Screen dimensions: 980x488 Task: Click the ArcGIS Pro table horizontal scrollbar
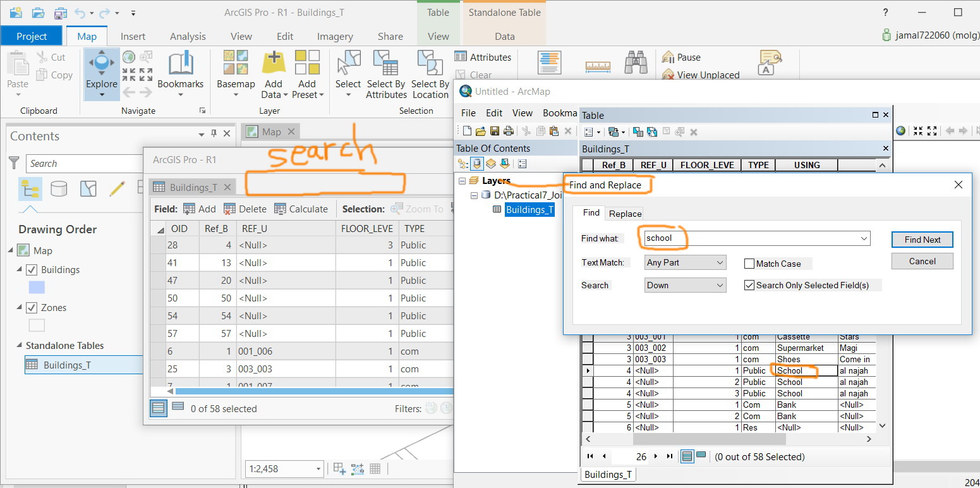point(314,391)
